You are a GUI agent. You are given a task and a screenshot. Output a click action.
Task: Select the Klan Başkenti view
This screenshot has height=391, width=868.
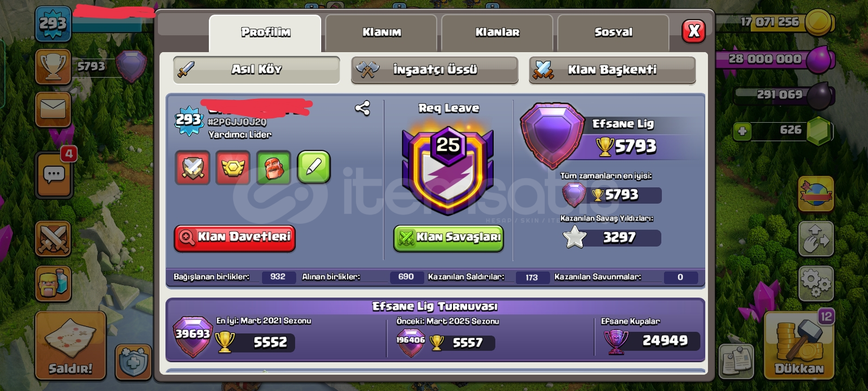point(612,70)
